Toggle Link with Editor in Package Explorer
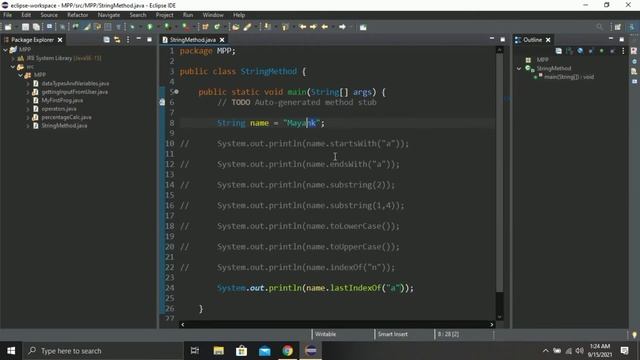 [x=117, y=40]
